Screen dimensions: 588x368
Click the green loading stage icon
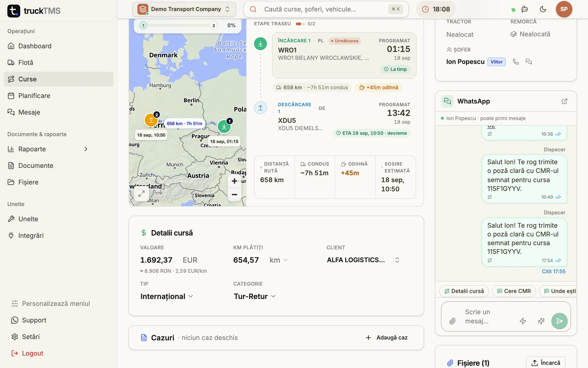point(260,44)
